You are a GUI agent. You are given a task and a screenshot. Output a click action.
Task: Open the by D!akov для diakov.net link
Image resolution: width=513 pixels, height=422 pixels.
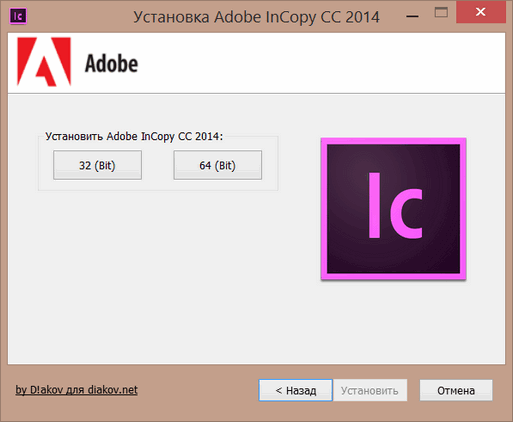(x=77, y=390)
